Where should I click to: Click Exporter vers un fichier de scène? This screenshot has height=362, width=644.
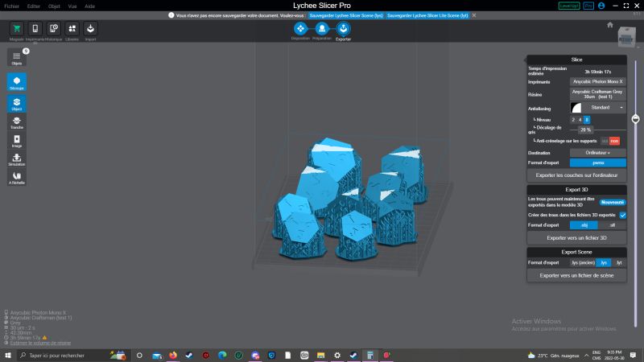pos(576,276)
